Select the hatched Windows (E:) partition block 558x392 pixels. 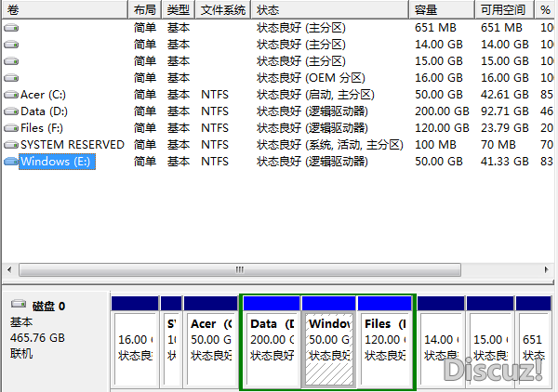click(x=329, y=342)
